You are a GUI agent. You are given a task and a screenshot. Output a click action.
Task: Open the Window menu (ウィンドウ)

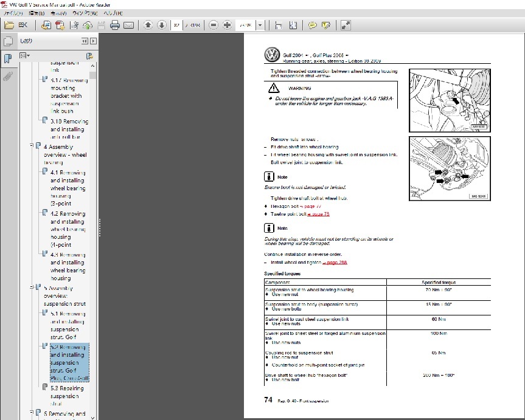click(x=85, y=13)
